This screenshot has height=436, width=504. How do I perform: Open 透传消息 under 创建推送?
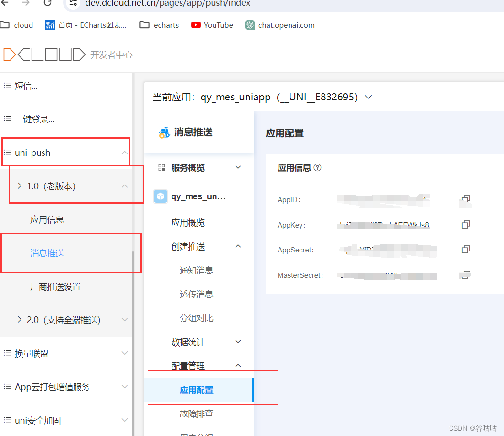196,294
